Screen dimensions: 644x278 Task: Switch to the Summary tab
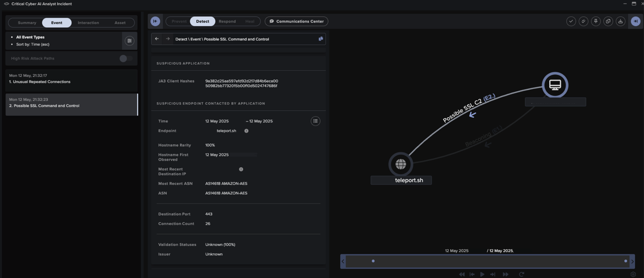pos(27,22)
